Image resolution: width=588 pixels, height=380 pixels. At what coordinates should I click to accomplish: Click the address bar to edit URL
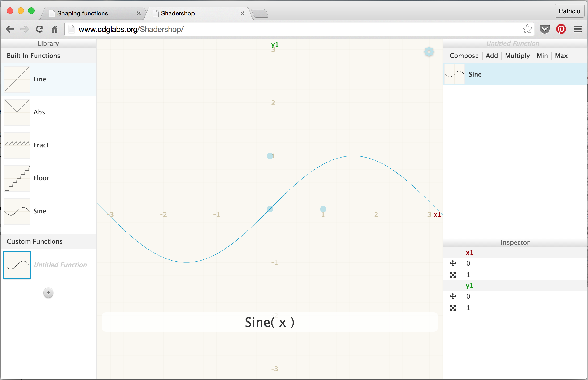pos(294,29)
